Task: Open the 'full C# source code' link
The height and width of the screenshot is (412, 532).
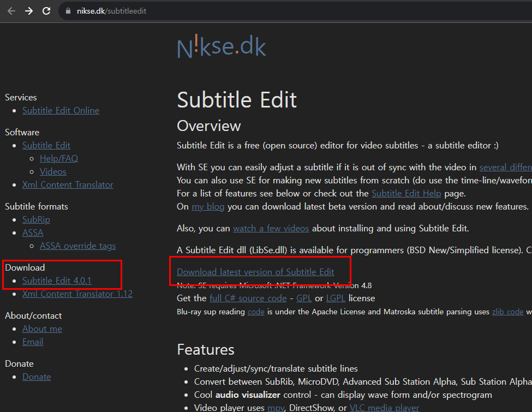Action: coord(248,298)
